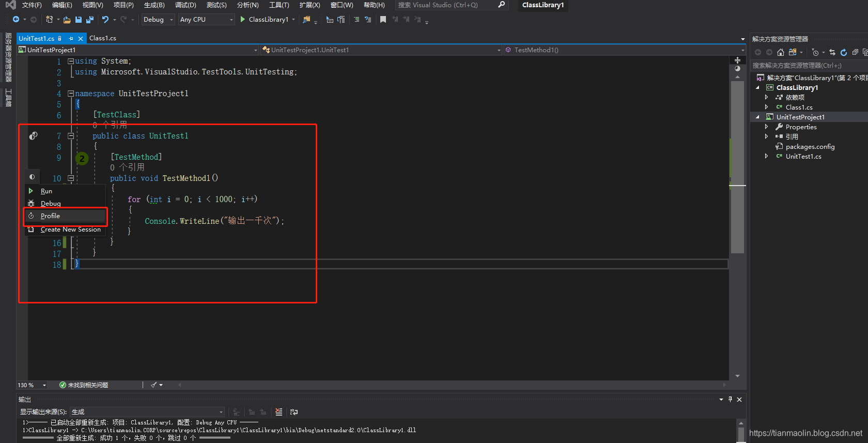The width and height of the screenshot is (868, 443).
Task: Open the Debug configuration dropdown
Action: pos(158,20)
